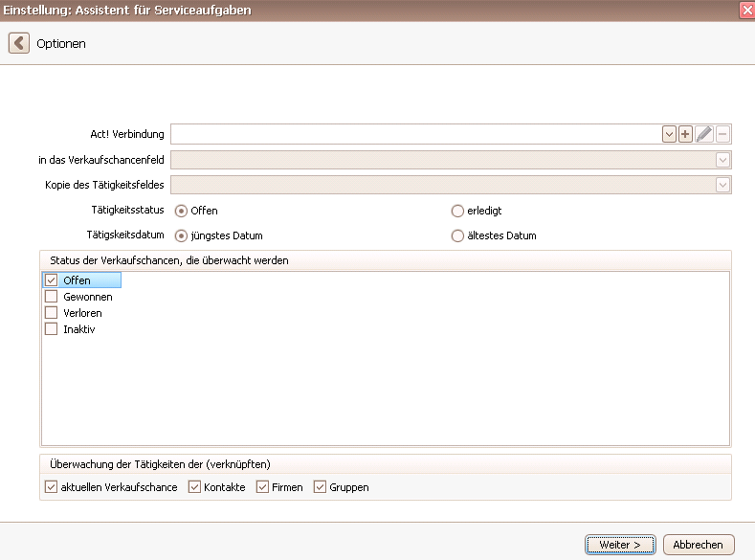Click the Tätigskeitsdatum label
755x560 pixels.
125,235
